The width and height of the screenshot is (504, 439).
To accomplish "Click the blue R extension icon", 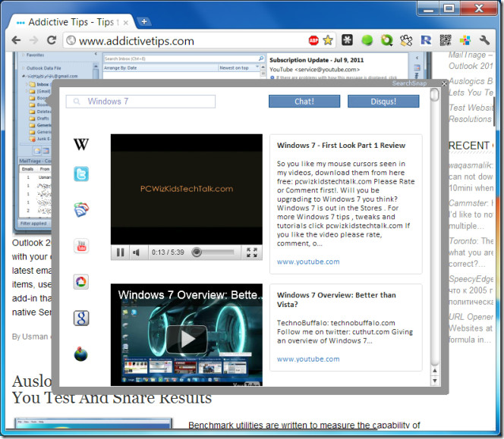I will click(426, 40).
